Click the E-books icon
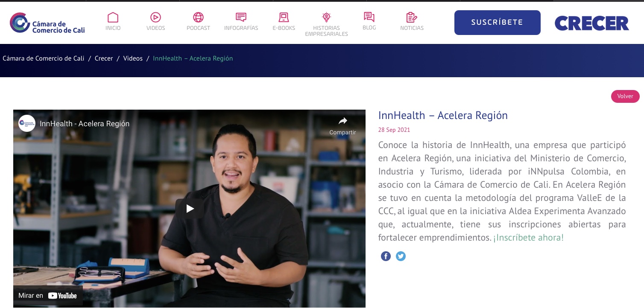Viewport: 644px width, 308px height. pyautogui.click(x=284, y=17)
